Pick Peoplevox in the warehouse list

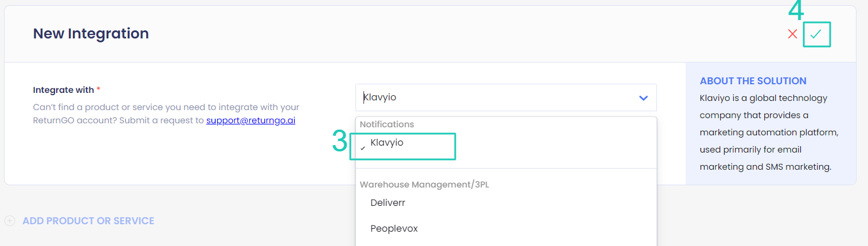point(394,228)
